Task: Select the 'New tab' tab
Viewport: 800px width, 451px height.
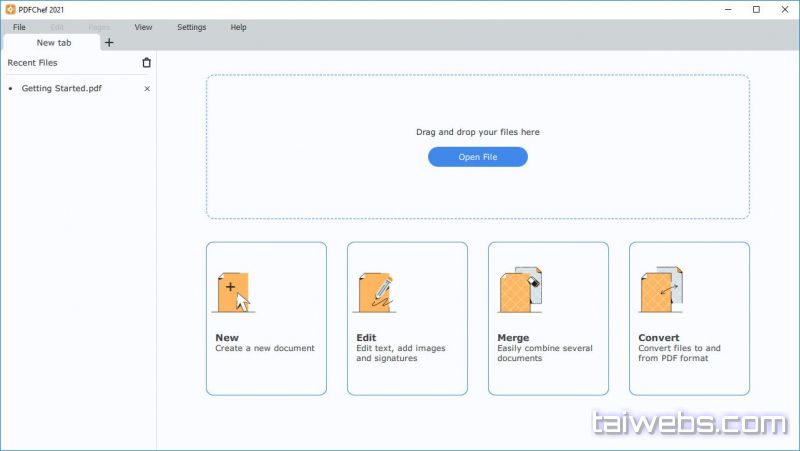Action: 52,43
